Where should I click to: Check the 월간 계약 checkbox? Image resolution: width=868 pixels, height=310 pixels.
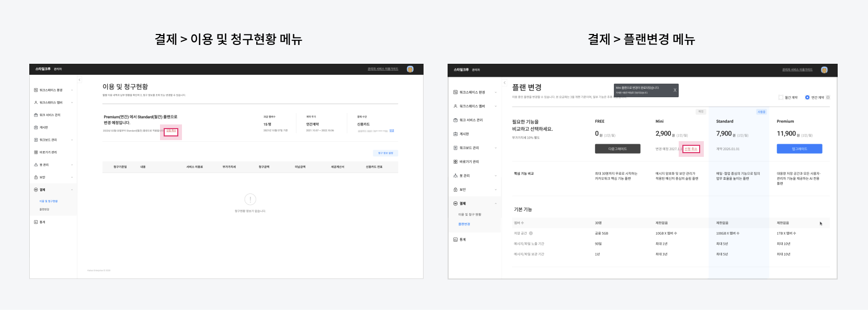click(781, 97)
